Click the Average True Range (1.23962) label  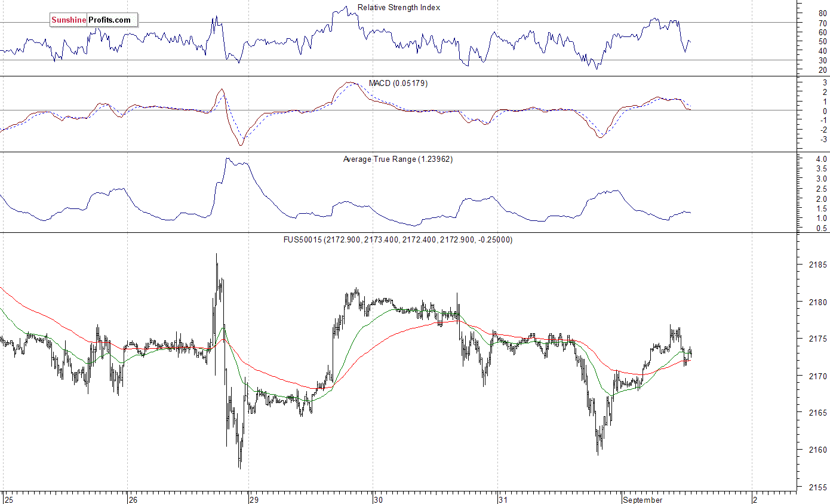[398, 159]
